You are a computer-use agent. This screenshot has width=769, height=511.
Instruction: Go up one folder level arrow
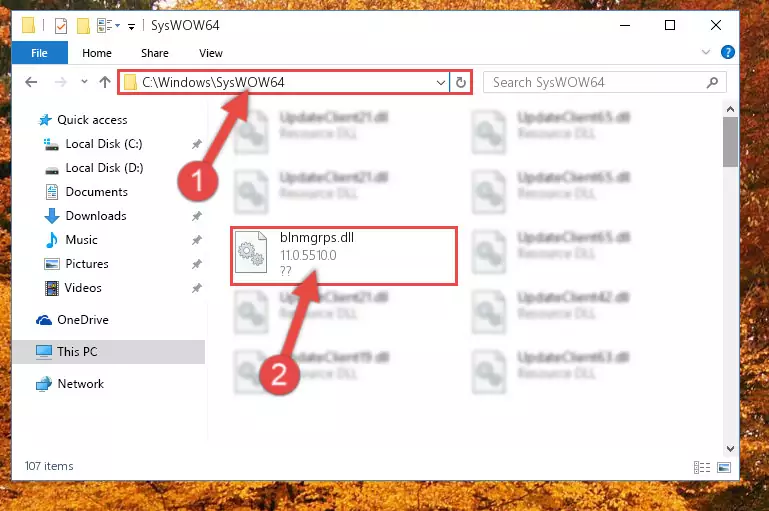click(x=104, y=82)
